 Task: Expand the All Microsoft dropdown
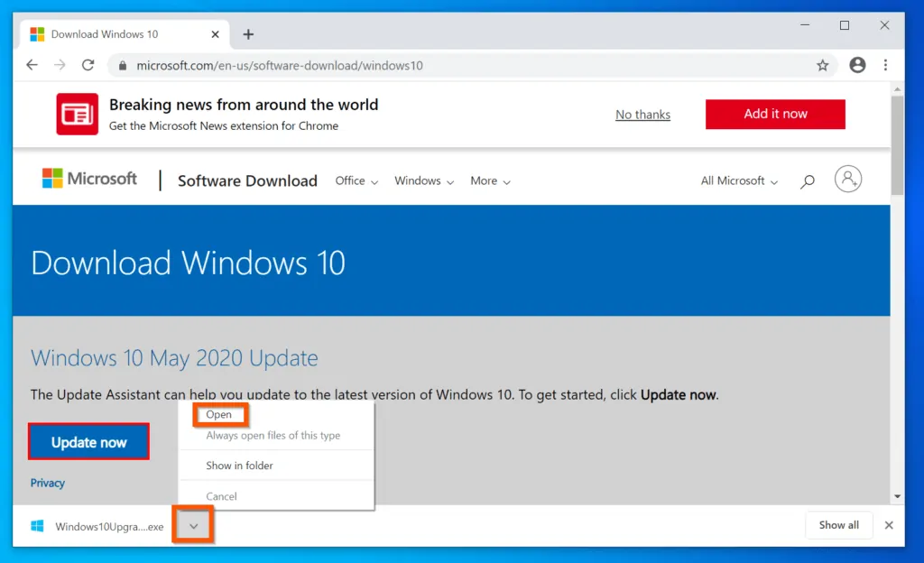pyautogui.click(x=739, y=180)
